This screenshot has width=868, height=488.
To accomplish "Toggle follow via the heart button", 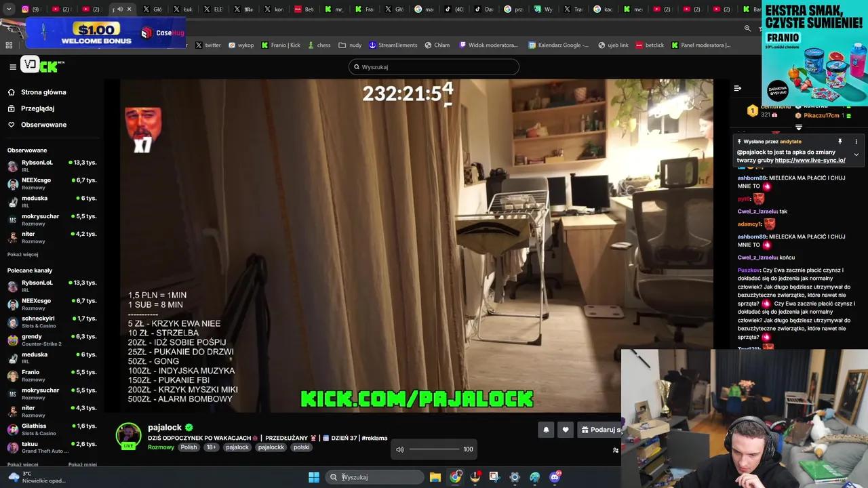I will 566,430.
